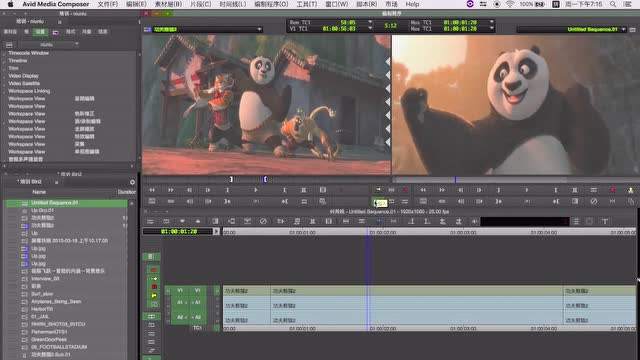Open the Wi-Fi status menu

(x=510, y=4)
